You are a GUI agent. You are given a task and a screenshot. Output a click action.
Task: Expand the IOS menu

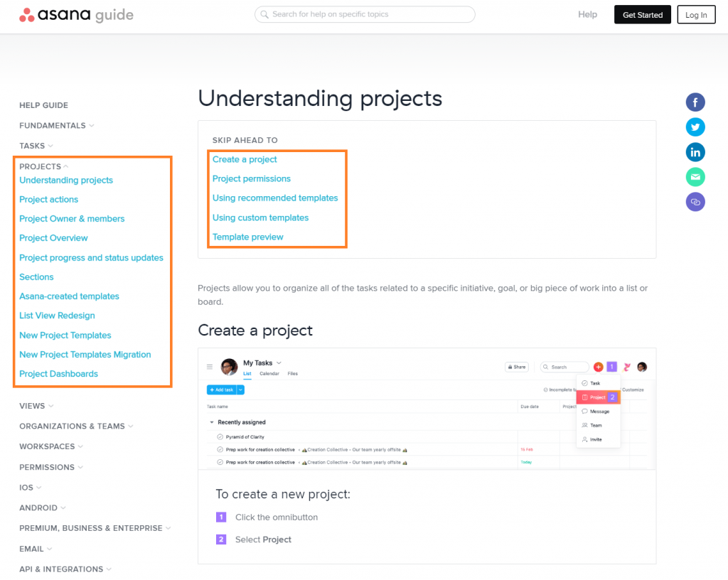[x=30, y=488]
